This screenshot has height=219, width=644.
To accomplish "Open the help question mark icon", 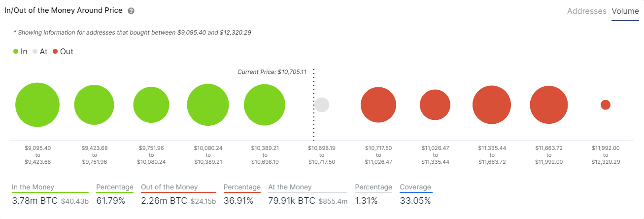I will (x=131, y=11).
